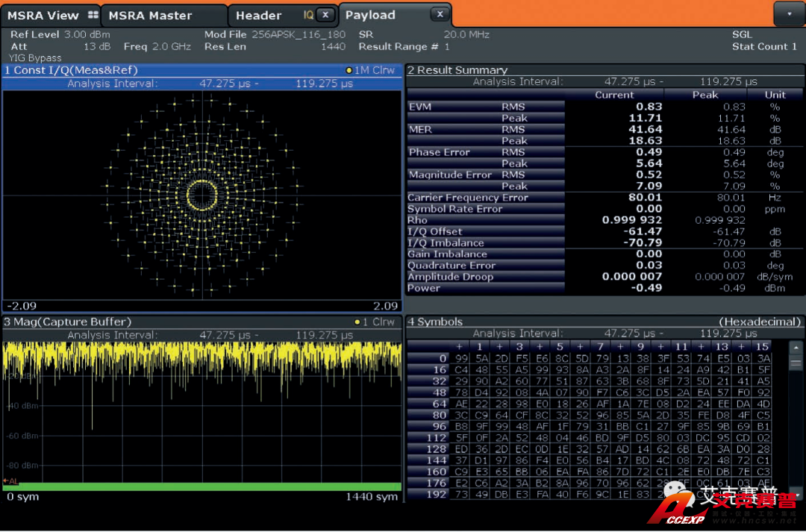
Task: Click the red AL marker in capture buffer
Action: 10,481
